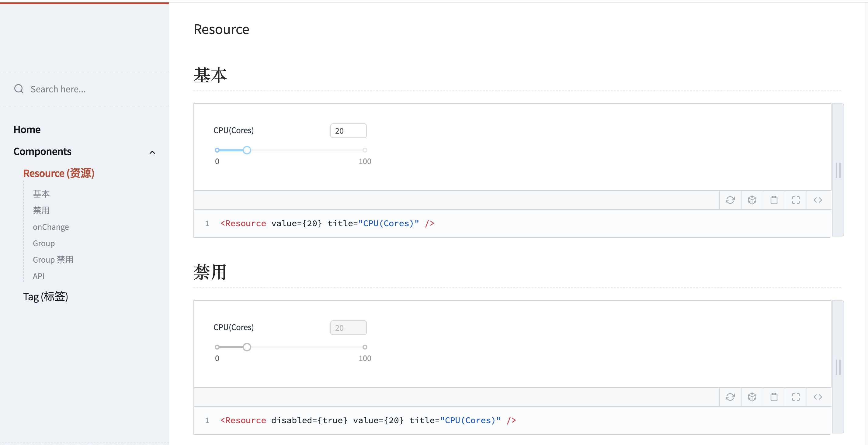The width and height of the screenshot is (868, 445).
Task: Click the grey disabled slider handle in the 禁用 demo
Action: [x=247, y=347]
